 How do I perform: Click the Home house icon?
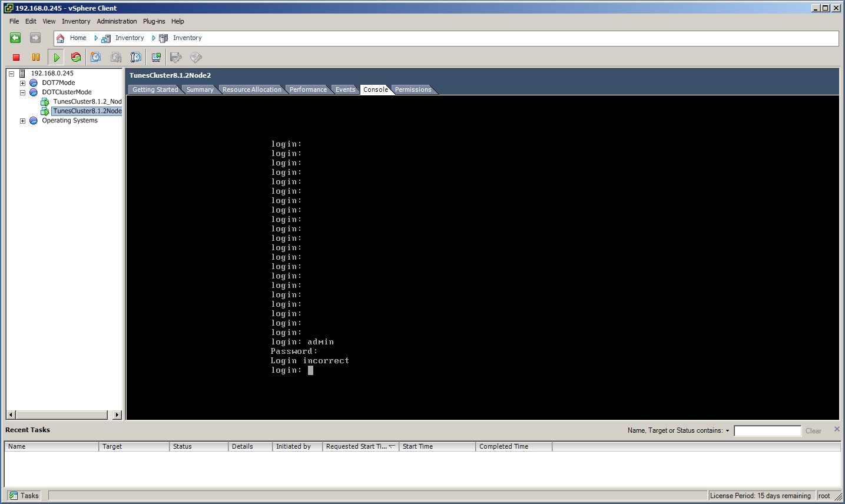[60, 38]
